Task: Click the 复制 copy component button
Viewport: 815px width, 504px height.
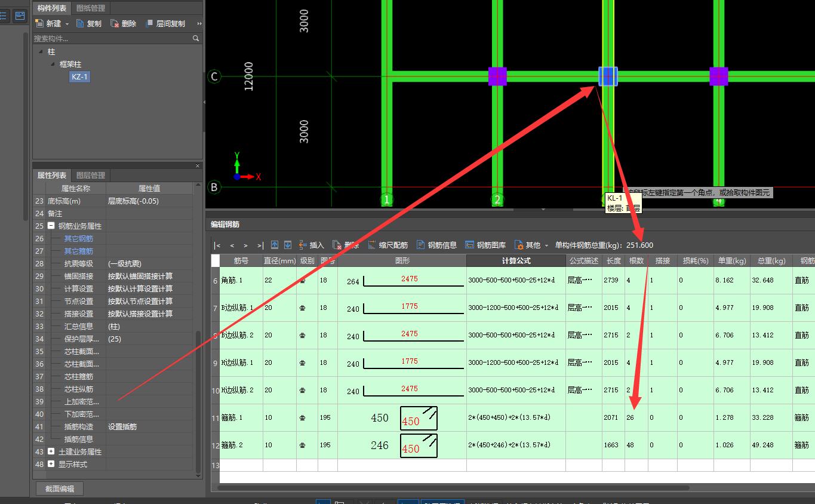Action: (88, 23)
